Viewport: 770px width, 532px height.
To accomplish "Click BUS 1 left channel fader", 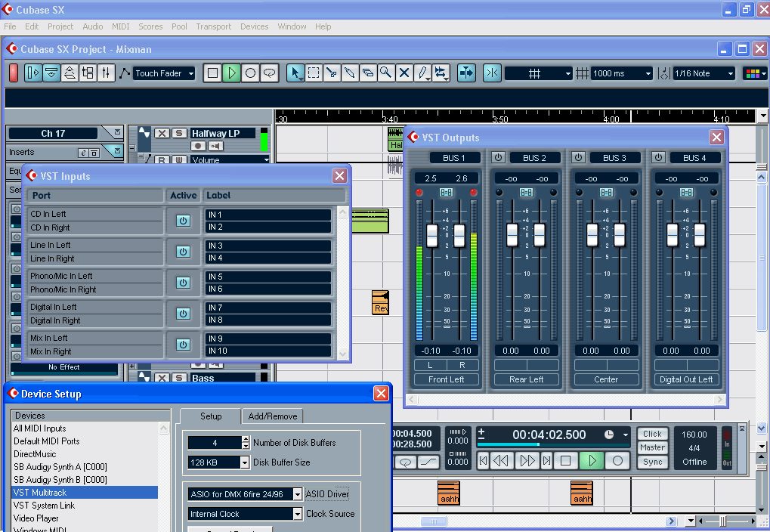I will 432,236.
